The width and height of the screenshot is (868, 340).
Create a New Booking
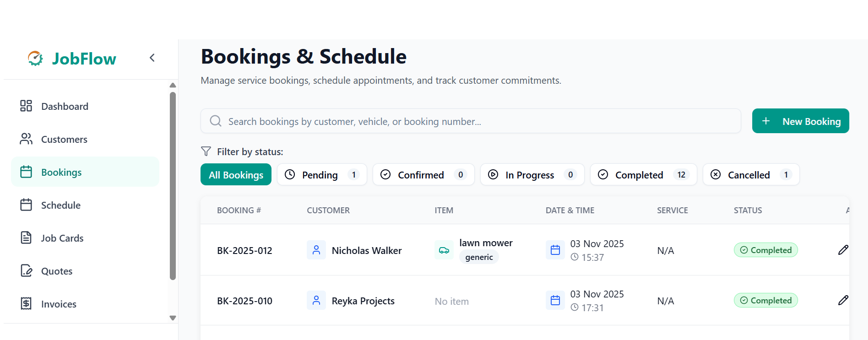click(800, 121)
